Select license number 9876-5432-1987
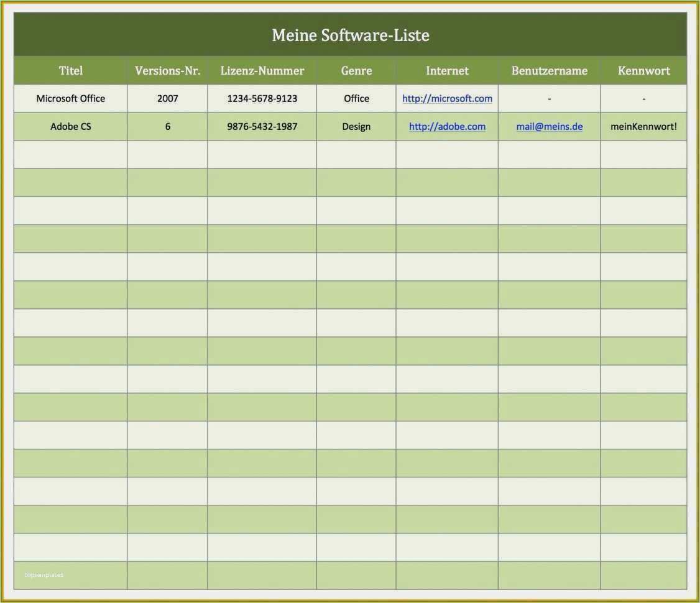 point(262,127)
